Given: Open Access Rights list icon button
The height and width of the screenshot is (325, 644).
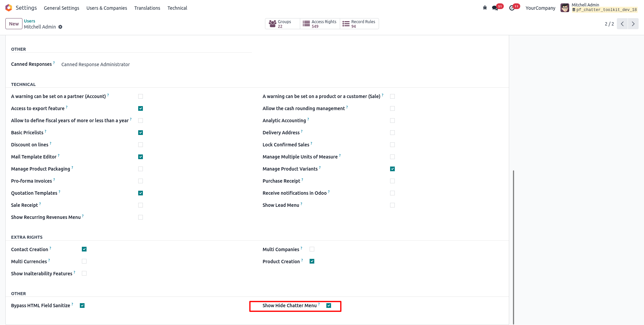Looking at the screenshot, I should pos(306,24).
